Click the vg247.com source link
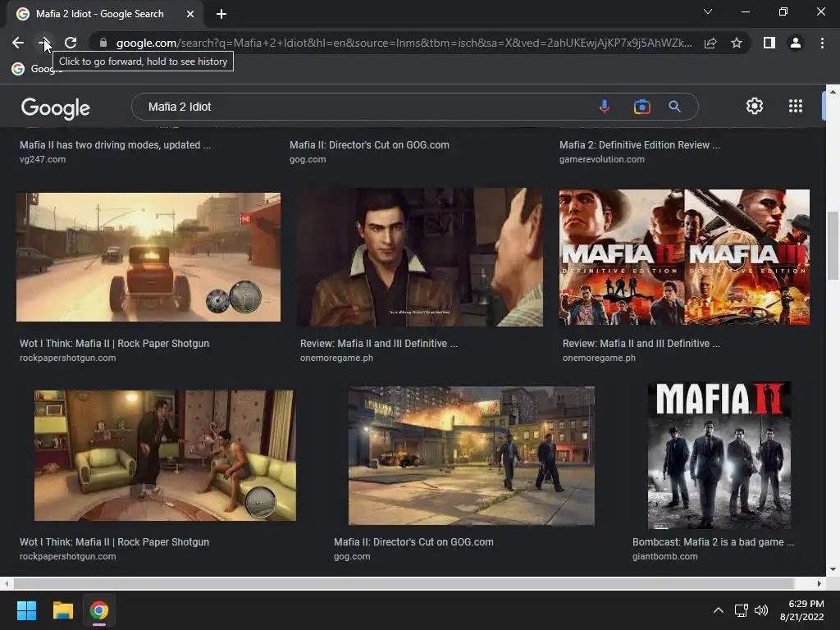Screen dimensions: 840x630 click(43, 159)
